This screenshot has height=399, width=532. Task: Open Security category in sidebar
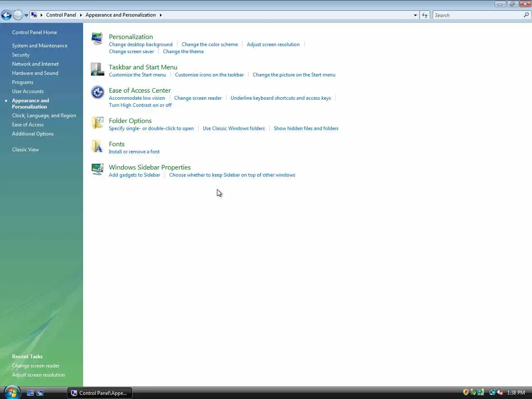pos(21,55)
